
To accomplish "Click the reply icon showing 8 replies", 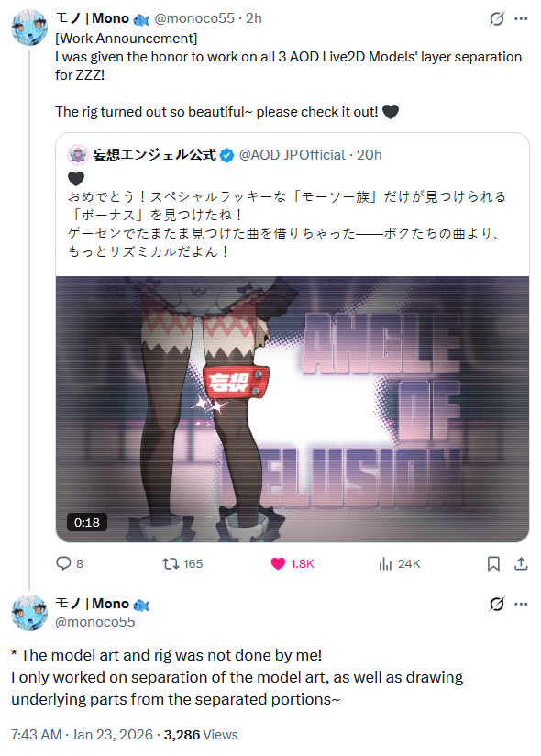I will (x=63, y=563).
